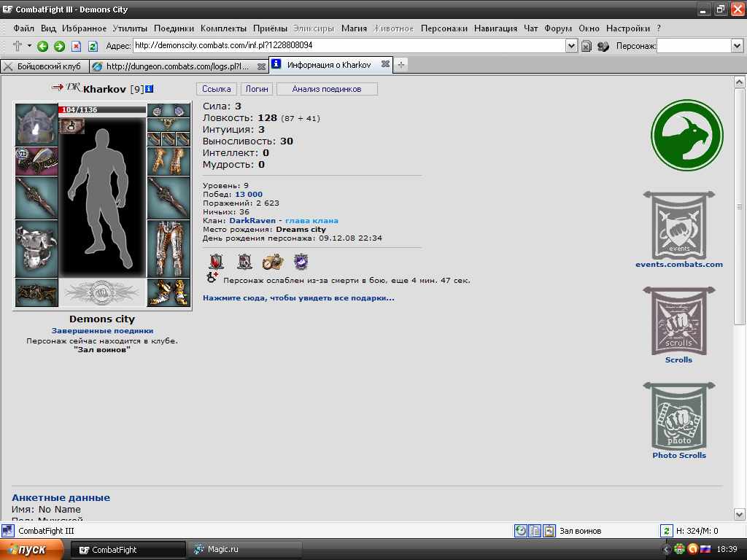Click the purple round badge icon
This screenshot has height=560, width=747.
point(301,262)
